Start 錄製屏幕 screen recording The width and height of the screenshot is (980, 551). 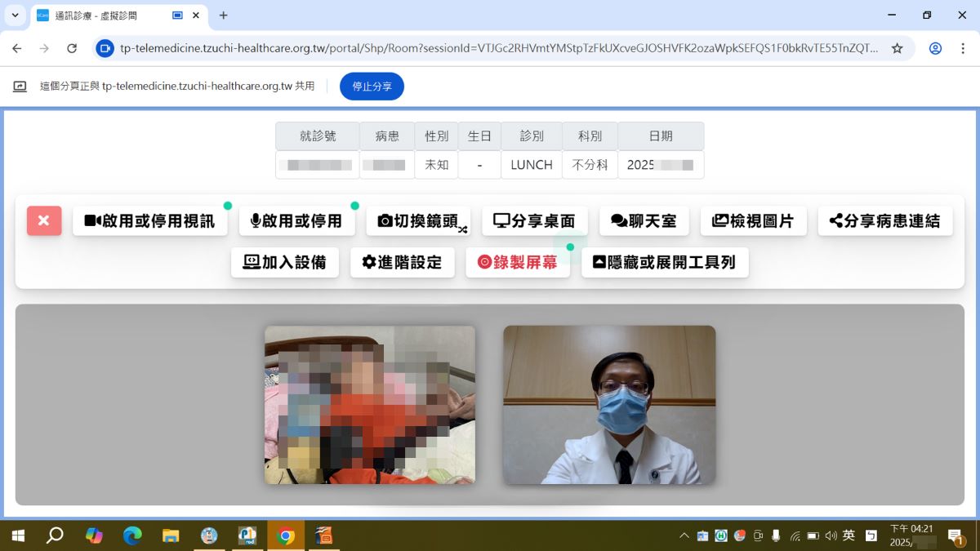click(518, 262)
